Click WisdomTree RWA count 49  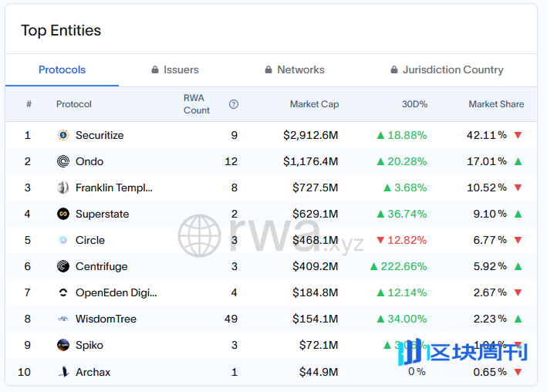(x=231, y=319)
